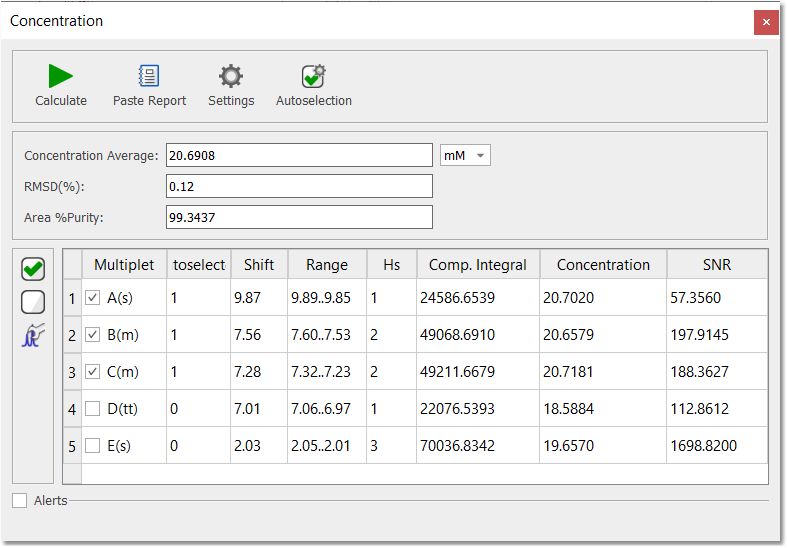This screenshot has height=548, width=787.
Task: Click the shift cell 7.01
Action: coord(259,409)
